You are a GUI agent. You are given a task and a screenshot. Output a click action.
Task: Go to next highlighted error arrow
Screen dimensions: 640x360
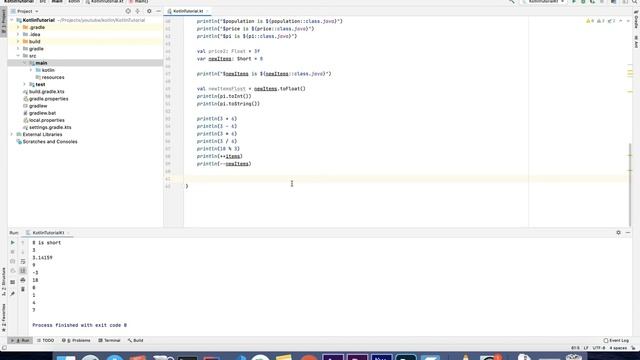click(628, 21)
